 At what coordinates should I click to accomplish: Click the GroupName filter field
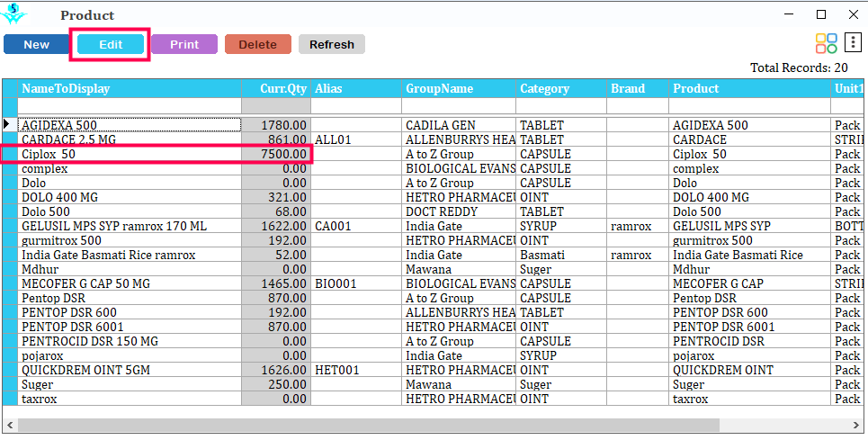459,105
